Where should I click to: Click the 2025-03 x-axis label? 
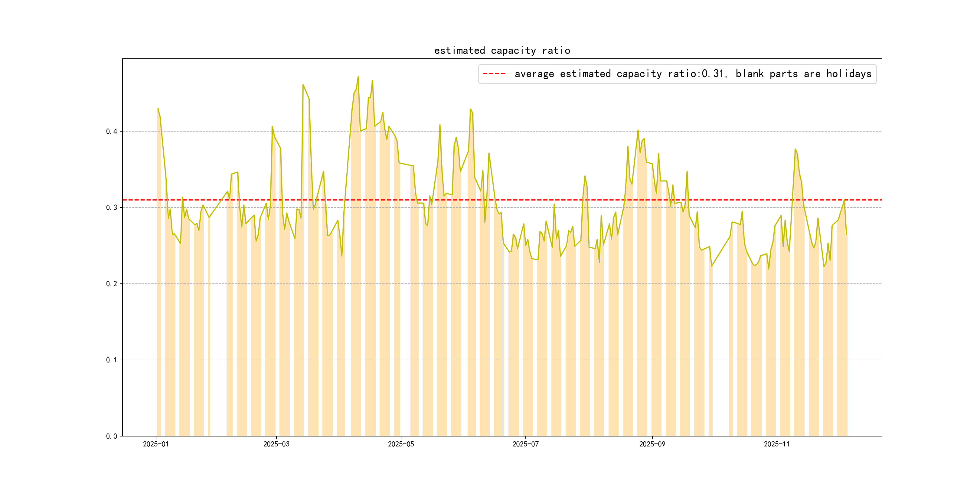click(x=276, y=444)
